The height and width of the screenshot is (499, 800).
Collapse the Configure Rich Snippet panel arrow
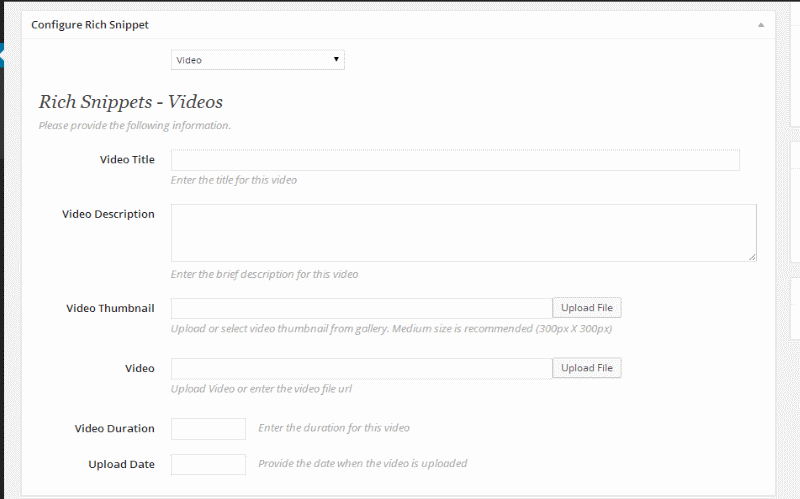[x=761, y=24]
